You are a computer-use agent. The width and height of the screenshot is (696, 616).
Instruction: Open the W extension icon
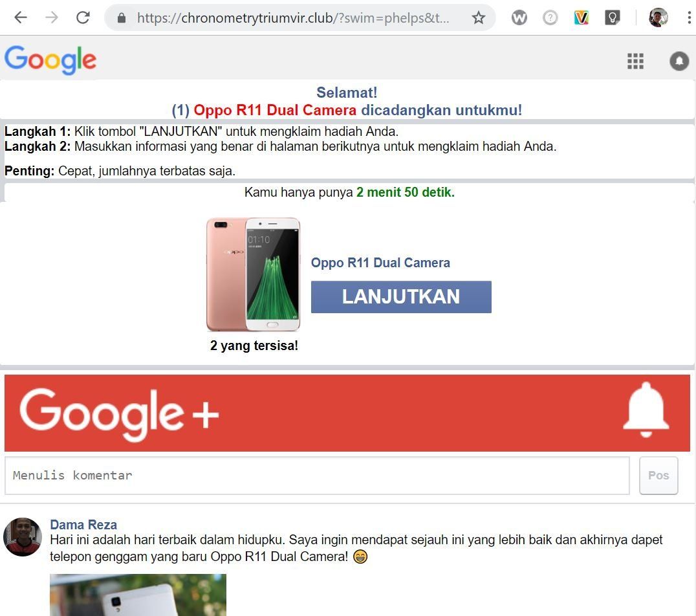(519, 17)
